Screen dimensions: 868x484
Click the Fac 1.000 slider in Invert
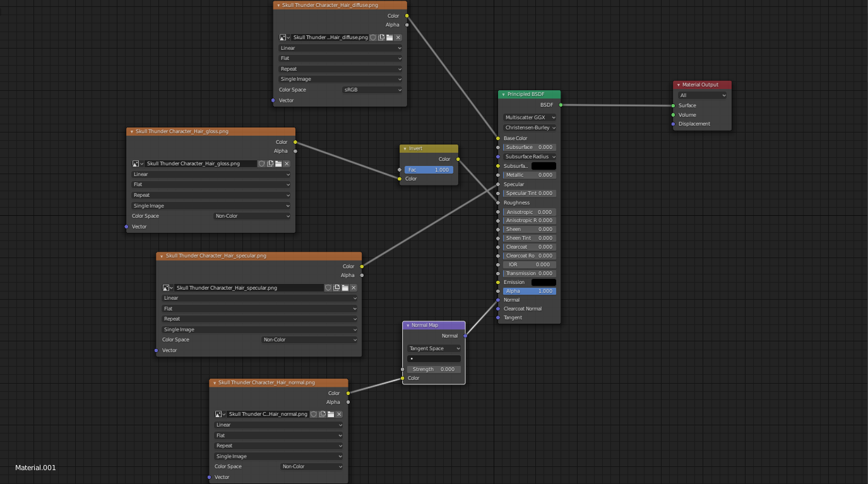click(429, 170)
